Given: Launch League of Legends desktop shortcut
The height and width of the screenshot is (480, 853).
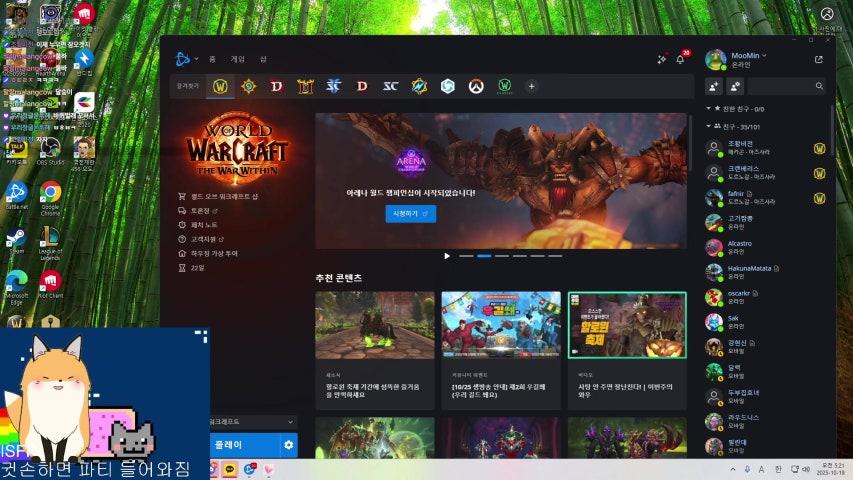Looking at the screenshot, I should pyautogui.click(x=50, y=243).
